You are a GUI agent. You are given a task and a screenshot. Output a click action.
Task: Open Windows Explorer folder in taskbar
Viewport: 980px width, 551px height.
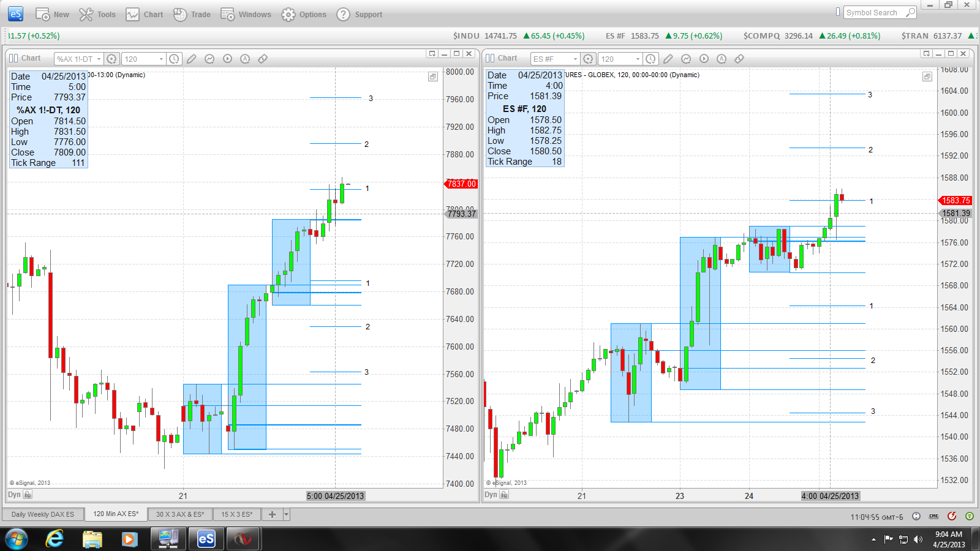tap(92, 539)
